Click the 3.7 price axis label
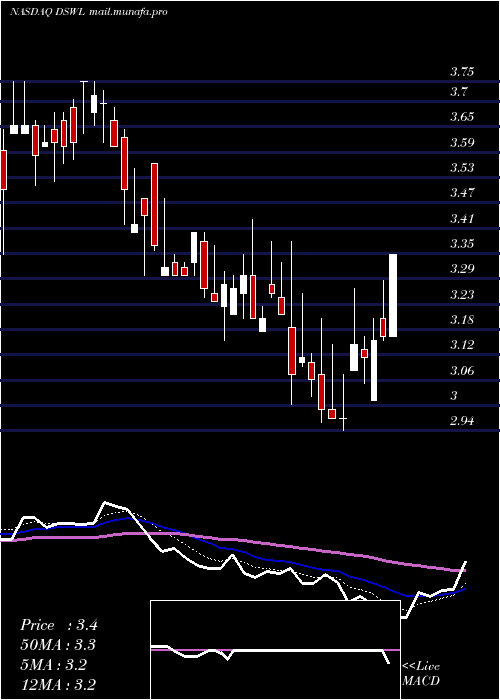 [458, 92]
